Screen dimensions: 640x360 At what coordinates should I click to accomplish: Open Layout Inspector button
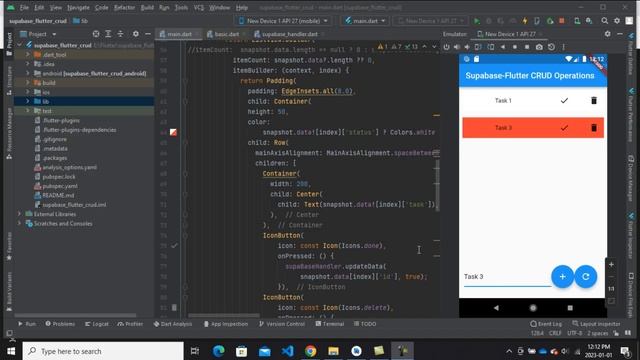[596, 324]
